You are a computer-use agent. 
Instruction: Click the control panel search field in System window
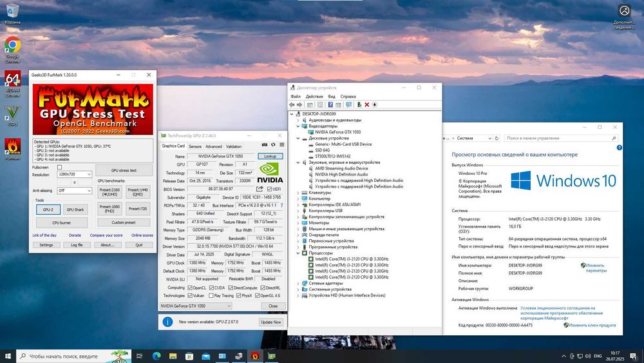click(x=561, y=139)
